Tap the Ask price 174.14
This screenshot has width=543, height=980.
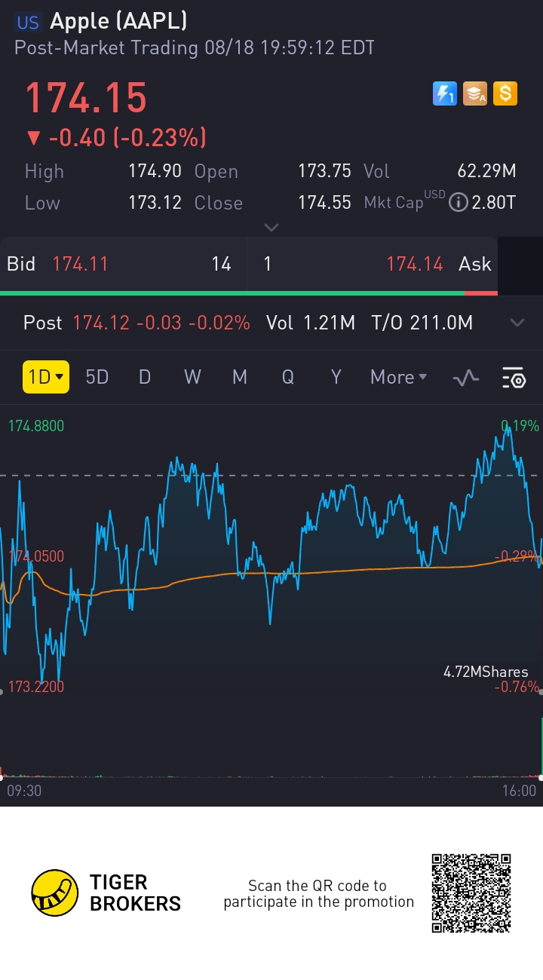point(415,264)
